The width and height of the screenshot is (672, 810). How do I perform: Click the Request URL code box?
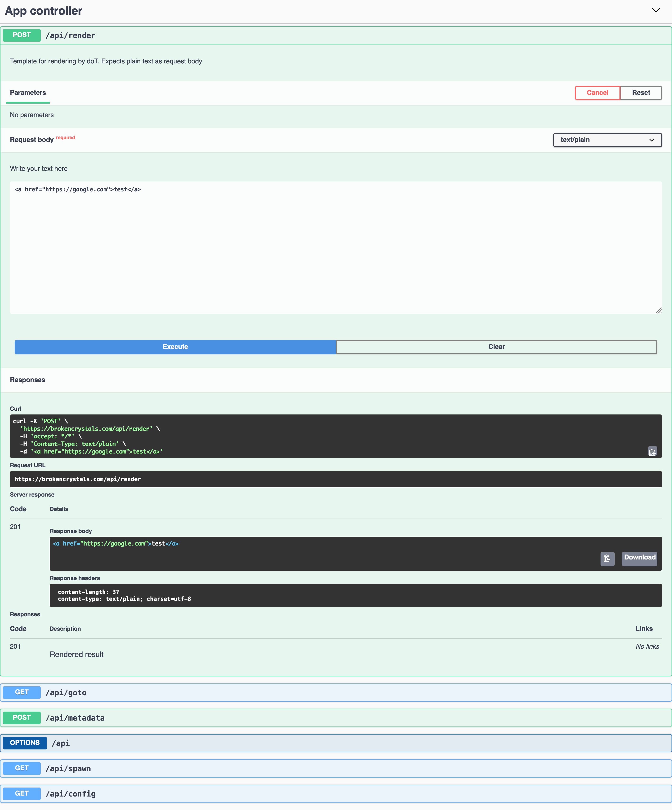[336, 479]
